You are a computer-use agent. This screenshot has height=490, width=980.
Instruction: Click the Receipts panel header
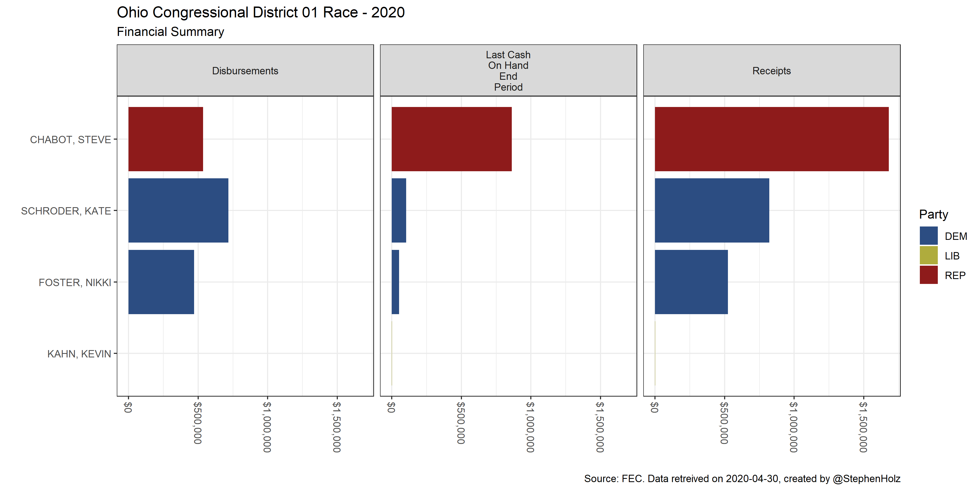[x=771, y=71]
